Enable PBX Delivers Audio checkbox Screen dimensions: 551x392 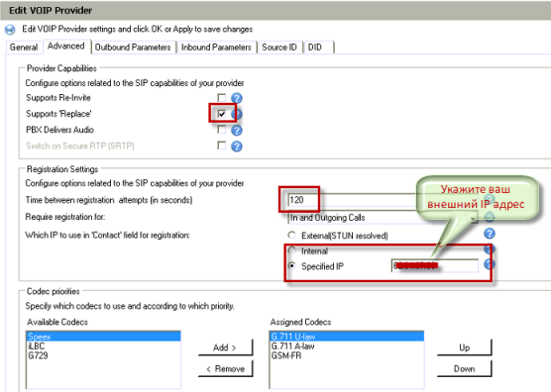point(221,130)
